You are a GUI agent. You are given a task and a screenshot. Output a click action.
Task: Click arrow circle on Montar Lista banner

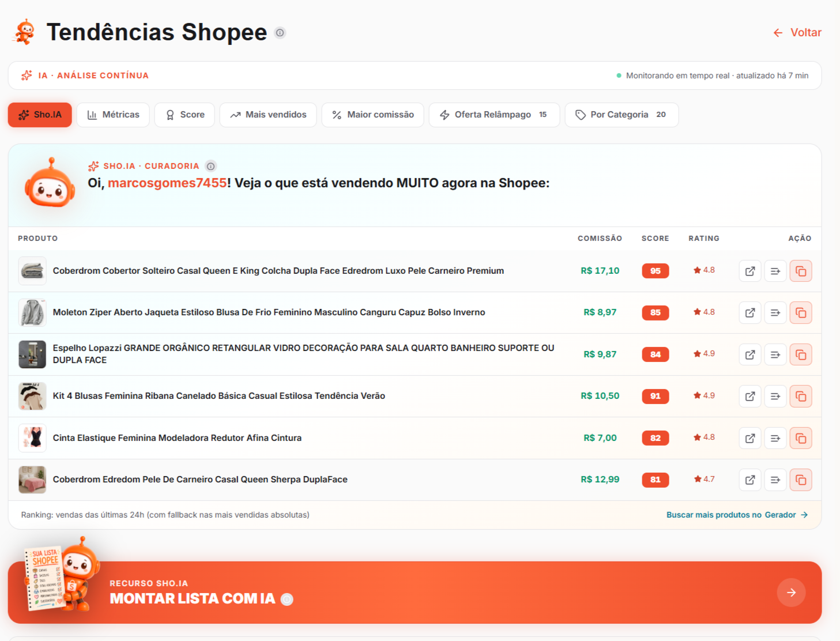[791, 593]
